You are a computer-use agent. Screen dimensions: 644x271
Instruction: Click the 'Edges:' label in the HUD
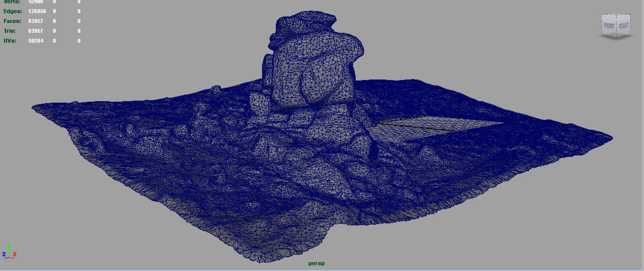(13, 11)
